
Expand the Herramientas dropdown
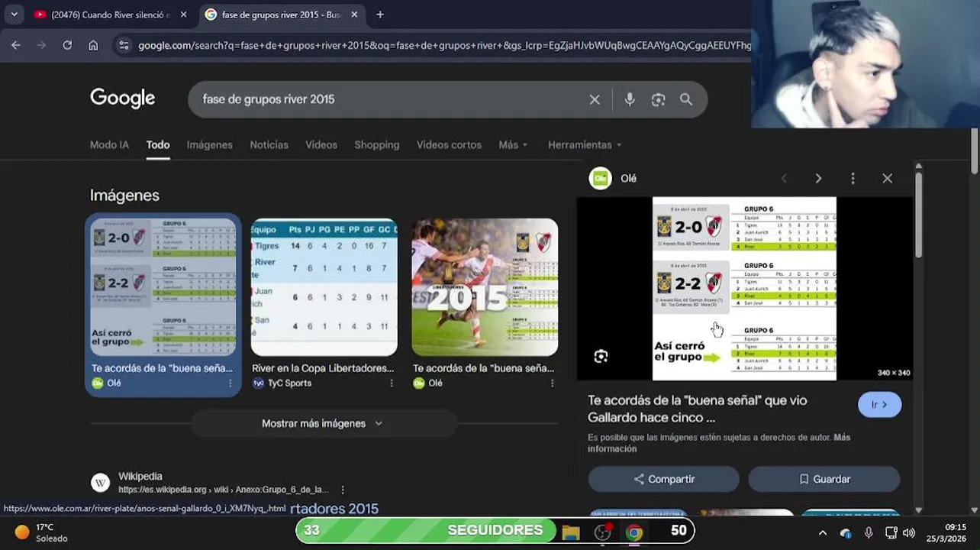coord(585,144)
